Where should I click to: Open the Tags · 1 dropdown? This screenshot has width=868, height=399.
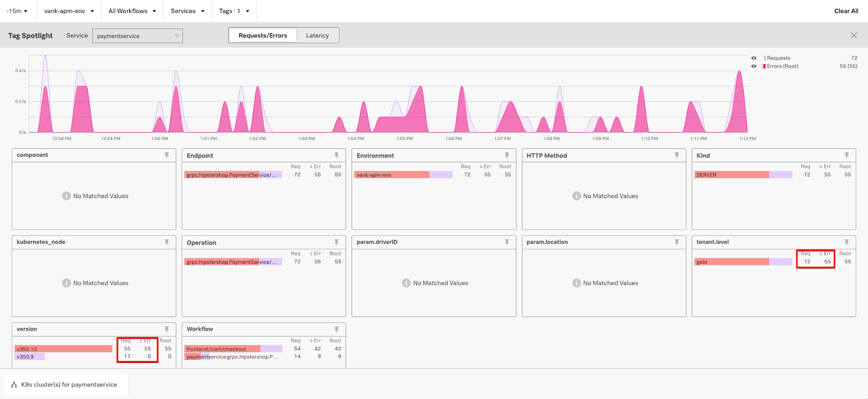coord(234,11)
